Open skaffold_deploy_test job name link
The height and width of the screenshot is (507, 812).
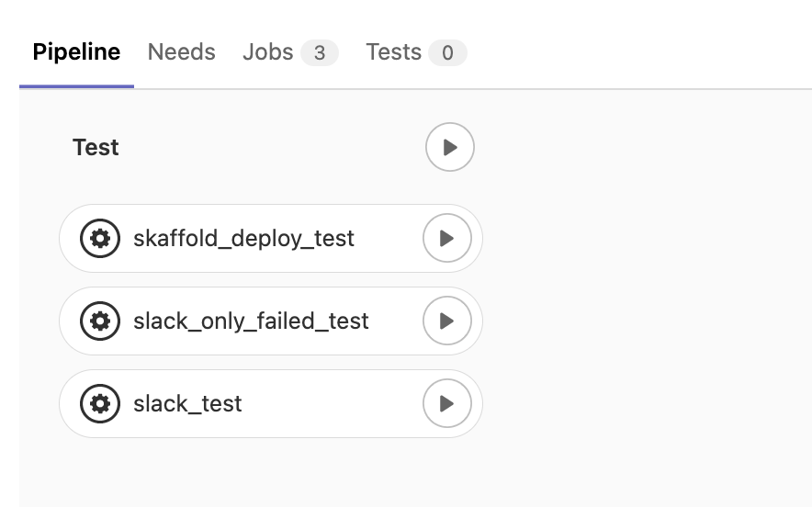coord(244,239)
